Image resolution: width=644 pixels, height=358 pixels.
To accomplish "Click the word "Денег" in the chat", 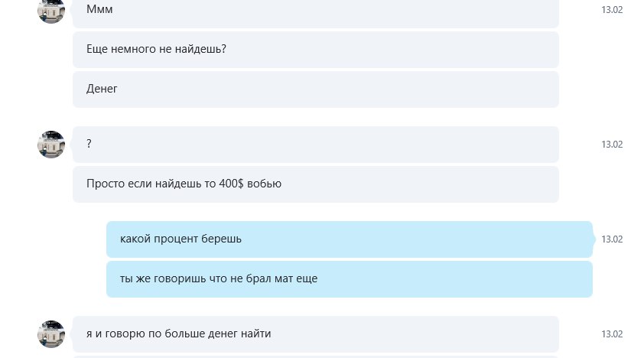I will coord(102,89).
